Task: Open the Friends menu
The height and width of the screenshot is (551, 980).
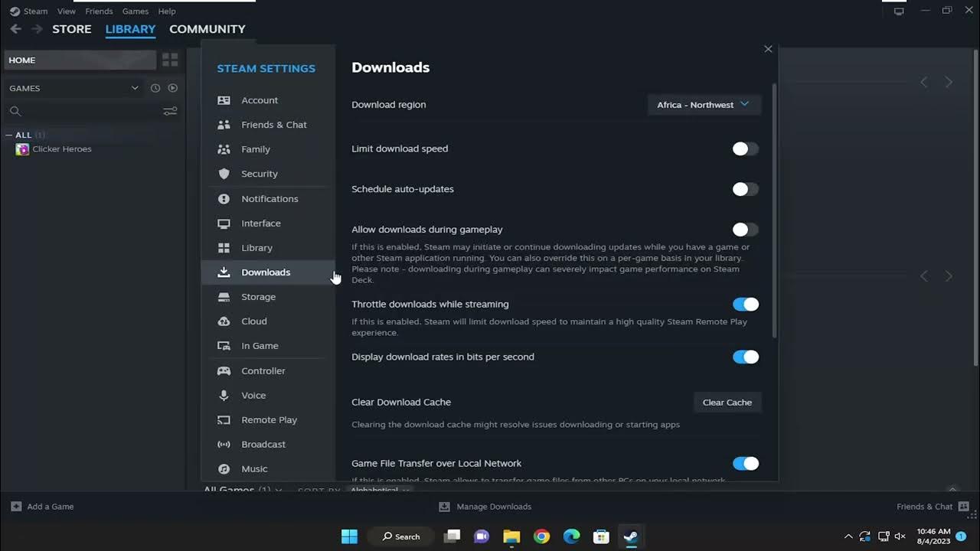Action: pyautogui.click(x=99, y=11)
